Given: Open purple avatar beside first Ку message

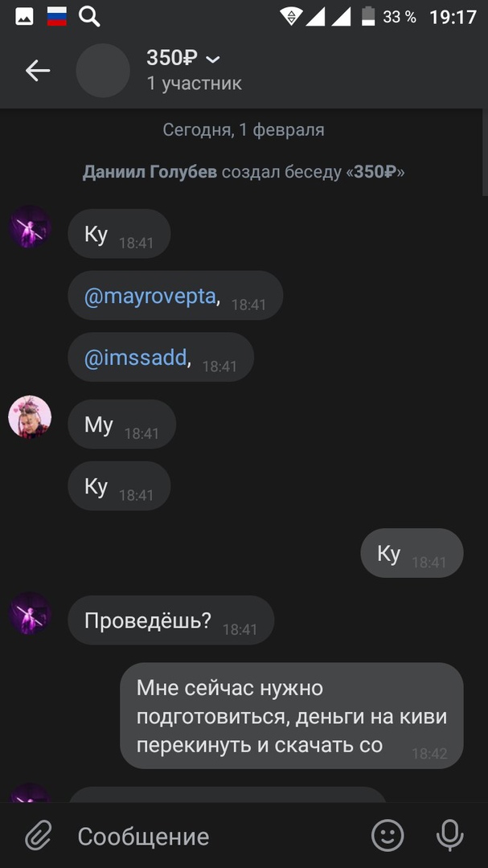Looking at the screenshot, I should [x=30, y=227].
